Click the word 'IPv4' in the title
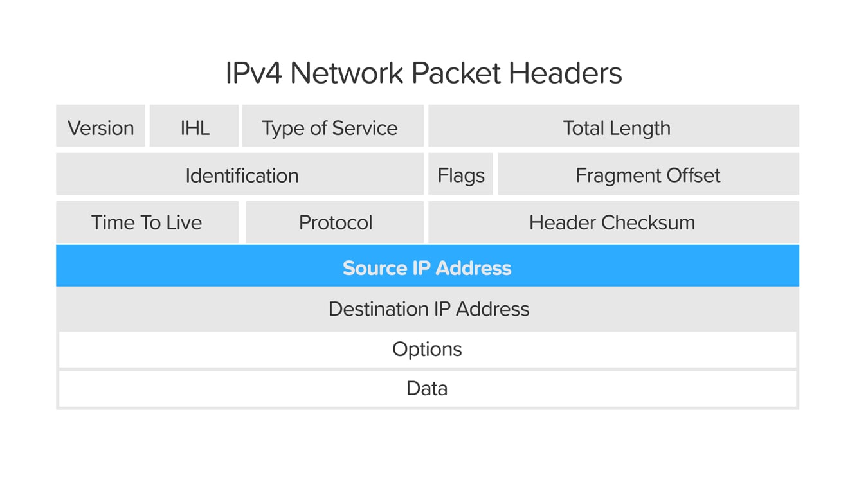The image size is (868, 482). coord(253,73)
